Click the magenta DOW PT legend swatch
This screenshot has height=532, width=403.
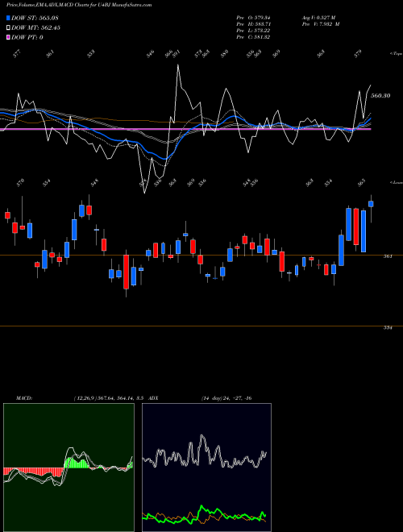click(9, 37)
